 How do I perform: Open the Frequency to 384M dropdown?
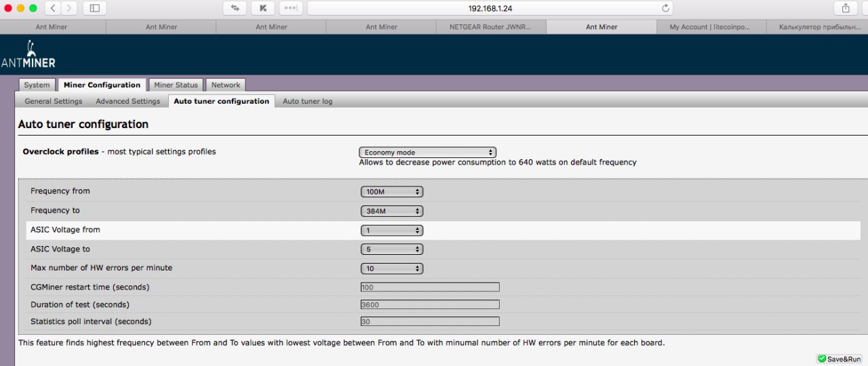(x=392, y=211)
